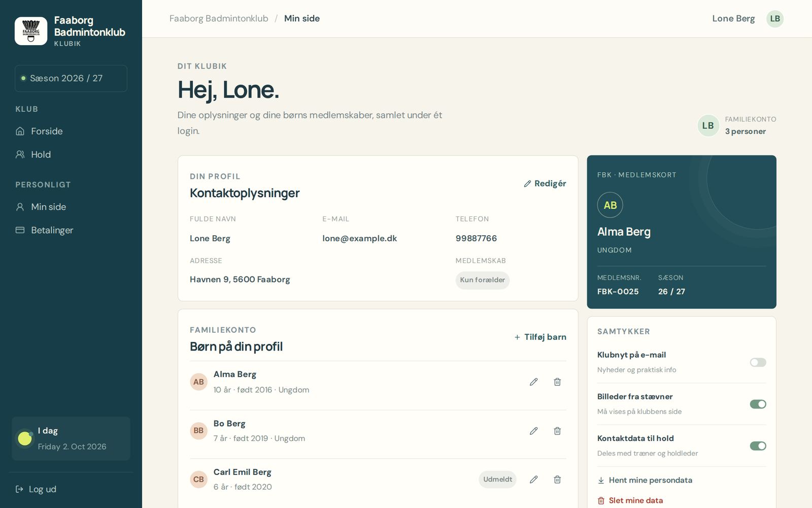The height and width of the screenshot is (508, 812).
Task: Click the Min side breadcrumb
Action: point(302,18)
